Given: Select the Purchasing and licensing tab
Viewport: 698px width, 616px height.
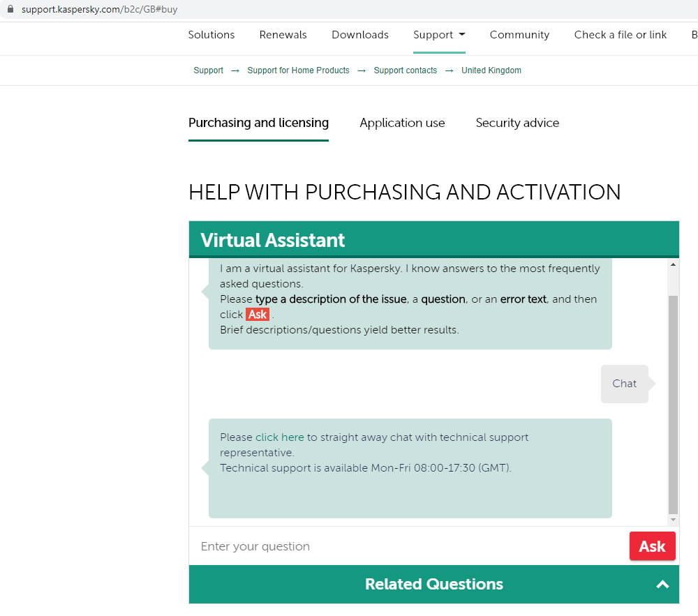Looking at the screenshot, I should [258, 123].
